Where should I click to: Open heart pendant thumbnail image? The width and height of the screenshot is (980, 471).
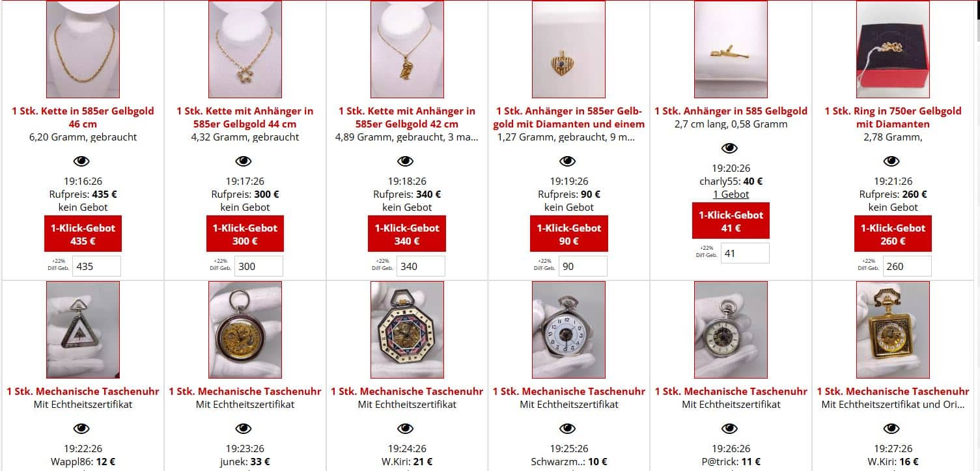click(x=568, y=49)
